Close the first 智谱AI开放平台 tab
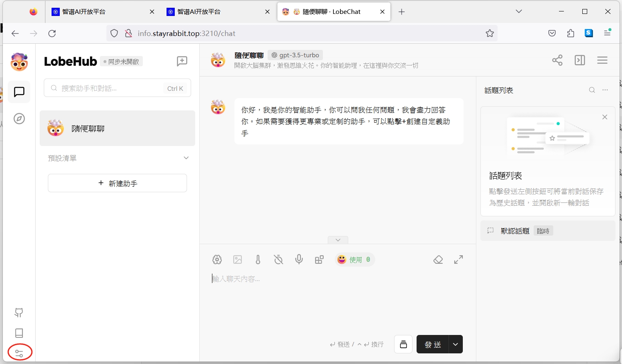622x364 pixels. 152,12
